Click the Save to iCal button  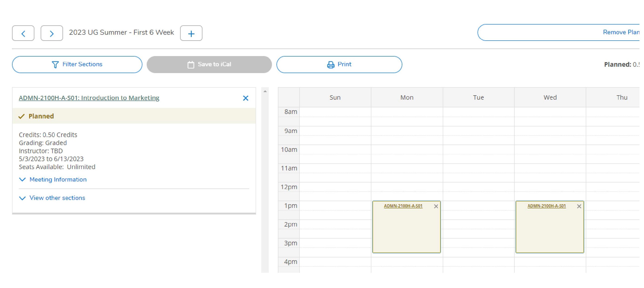point(209,64)
